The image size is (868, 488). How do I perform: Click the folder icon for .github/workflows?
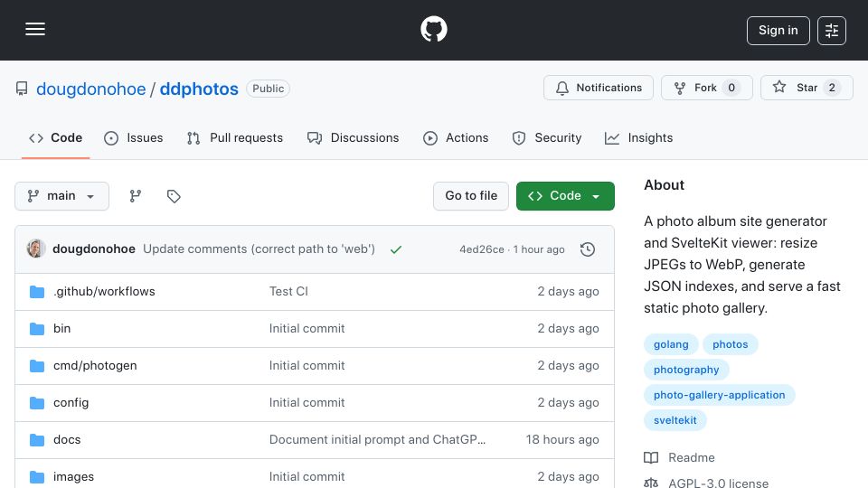[x=37, y=292]
